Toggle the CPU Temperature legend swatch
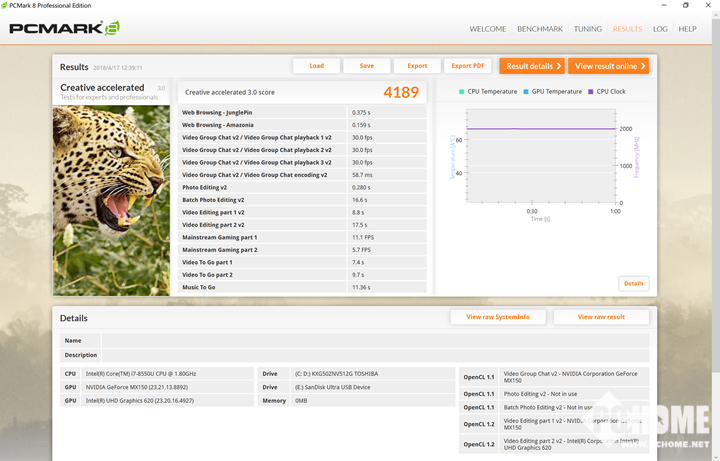This screenshot has height=461, width=720. pyautogui.click(x=462, y=91)
